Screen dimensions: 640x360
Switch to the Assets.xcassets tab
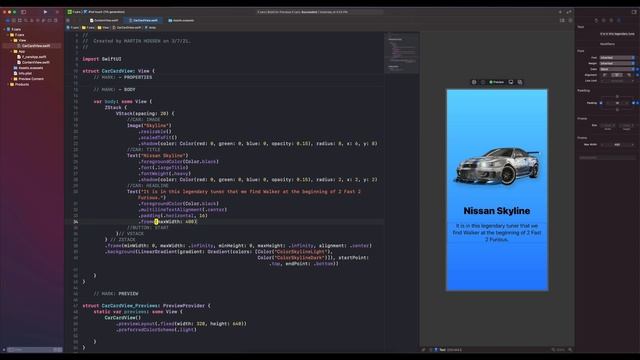[181, 20]
